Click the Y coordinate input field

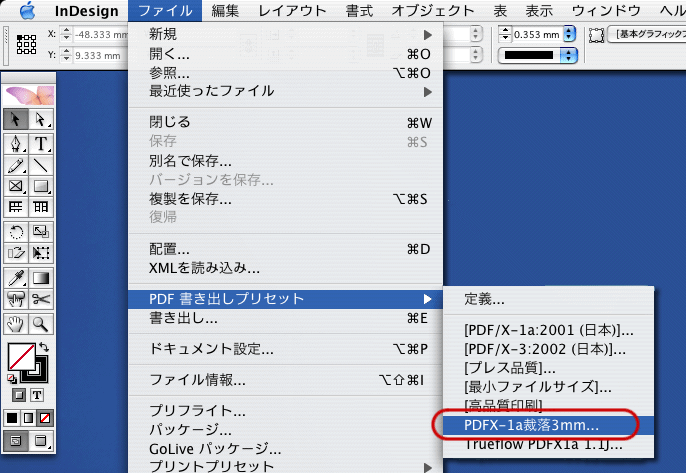click(101, 56)
